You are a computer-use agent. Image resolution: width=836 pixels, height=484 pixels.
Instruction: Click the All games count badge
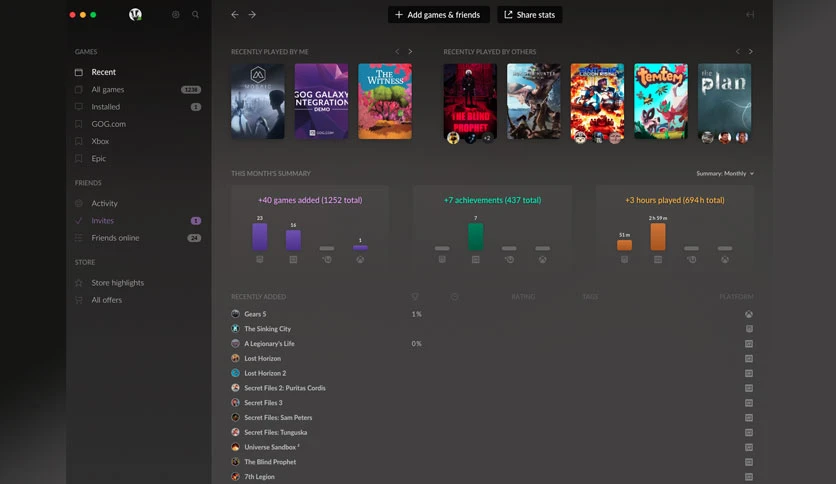point(191,90)
